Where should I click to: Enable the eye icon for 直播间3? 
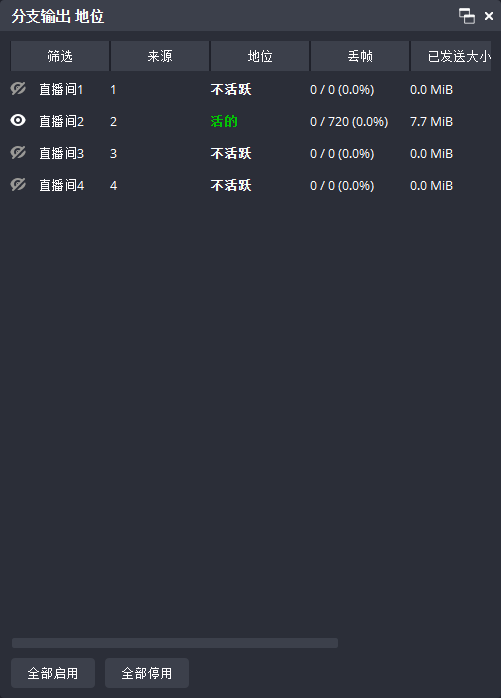coord(18,153)
